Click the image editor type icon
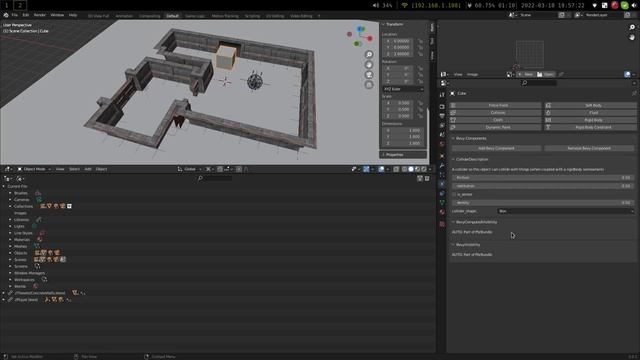Screen dimensions: 640x360 coord(444,74)
